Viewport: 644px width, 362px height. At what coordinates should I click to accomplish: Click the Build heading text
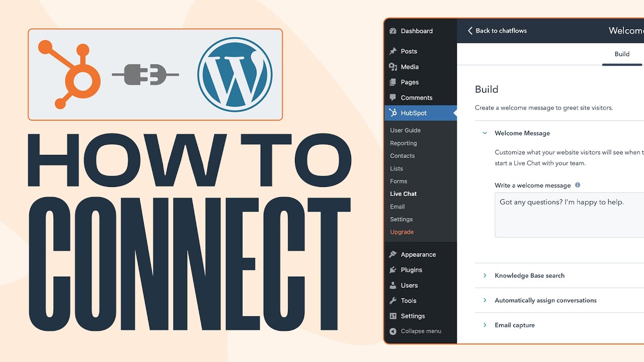coord(487,89)
